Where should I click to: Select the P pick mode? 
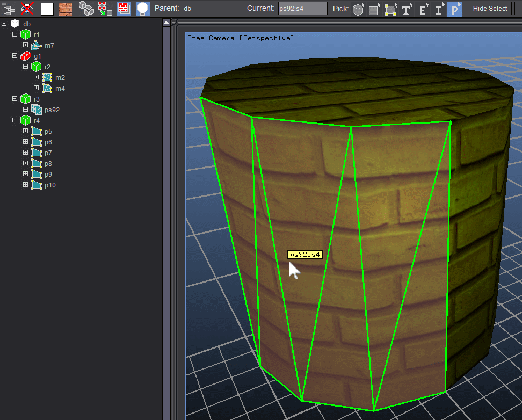tap(455, 9)
